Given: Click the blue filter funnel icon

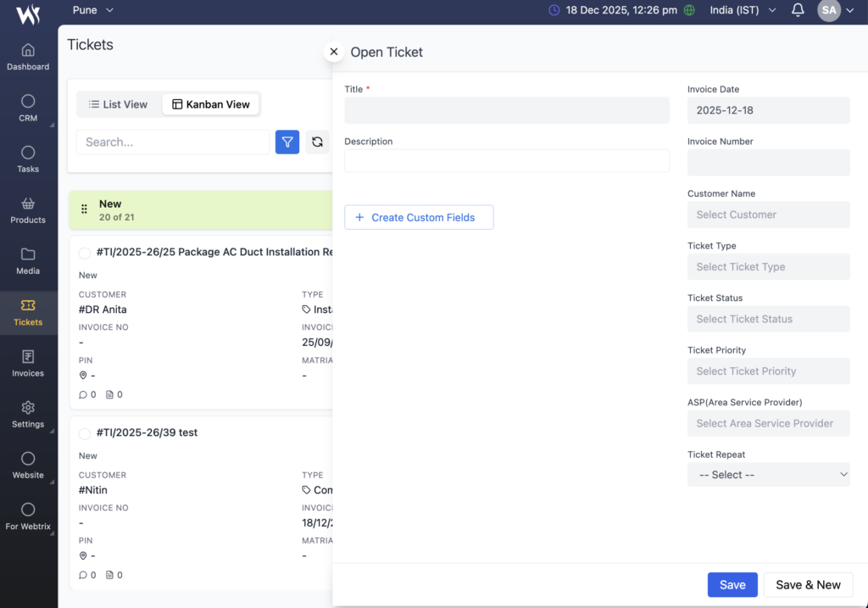Looking at the screenshot, I should [287, 142].
